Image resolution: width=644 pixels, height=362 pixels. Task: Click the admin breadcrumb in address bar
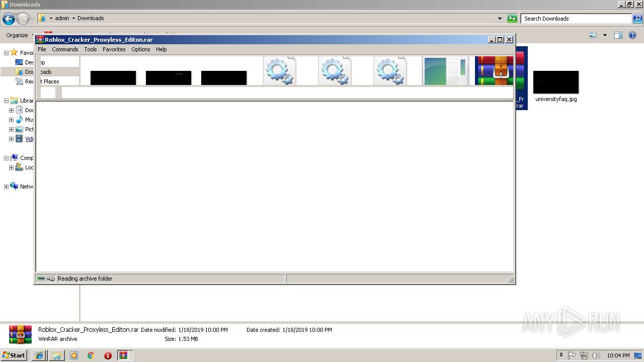pyautogui.click(x=62, y=18)
